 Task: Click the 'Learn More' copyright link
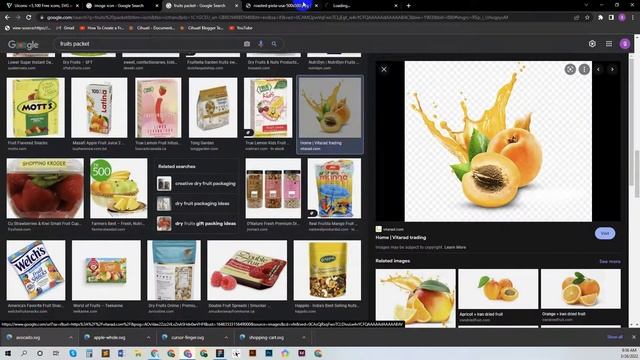click(455, 247)
